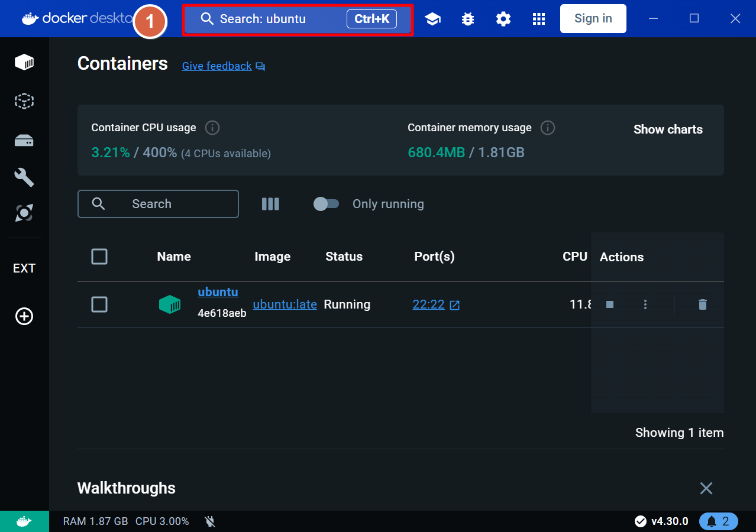
Task: Open the Give feedback link
Action: tap(217, 66)
